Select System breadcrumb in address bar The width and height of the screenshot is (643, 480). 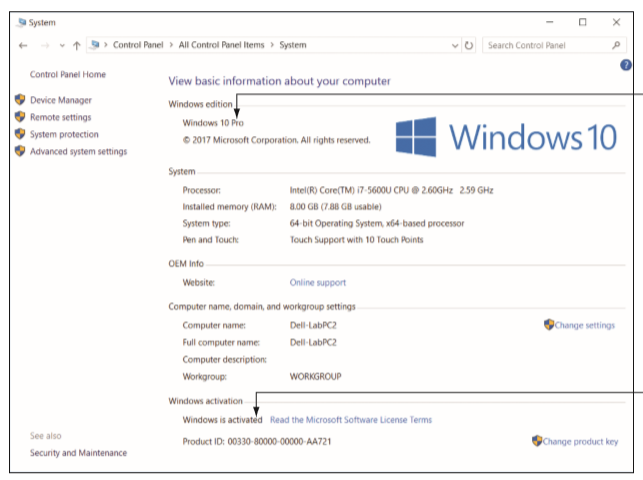[293, 45]
